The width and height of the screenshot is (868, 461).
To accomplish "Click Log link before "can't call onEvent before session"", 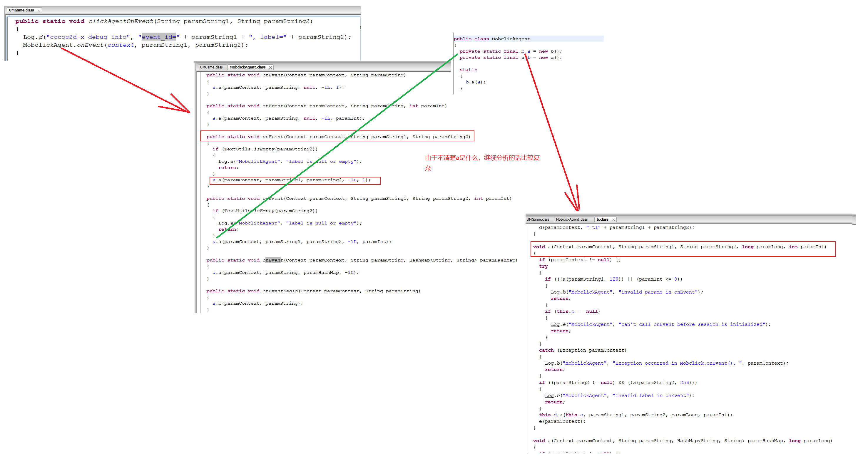I will [x=555, y=325].
